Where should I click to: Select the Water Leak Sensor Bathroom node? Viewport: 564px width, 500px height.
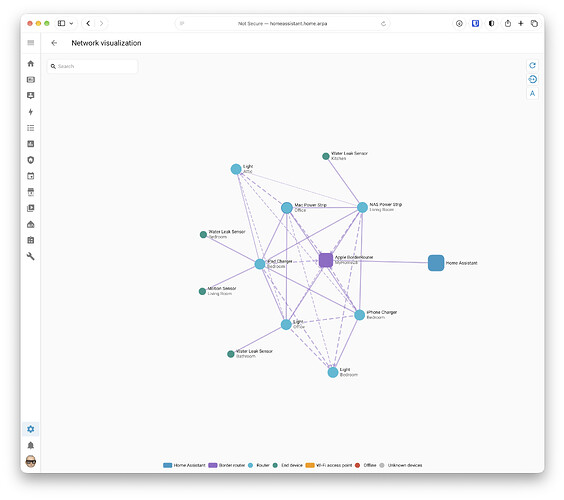(231, 354)
